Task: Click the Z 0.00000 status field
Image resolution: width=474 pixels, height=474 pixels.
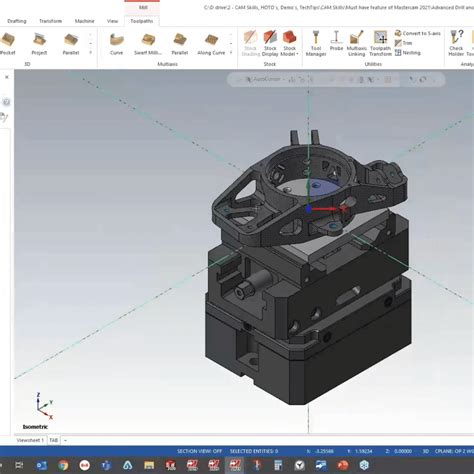Action: point(399,451)
